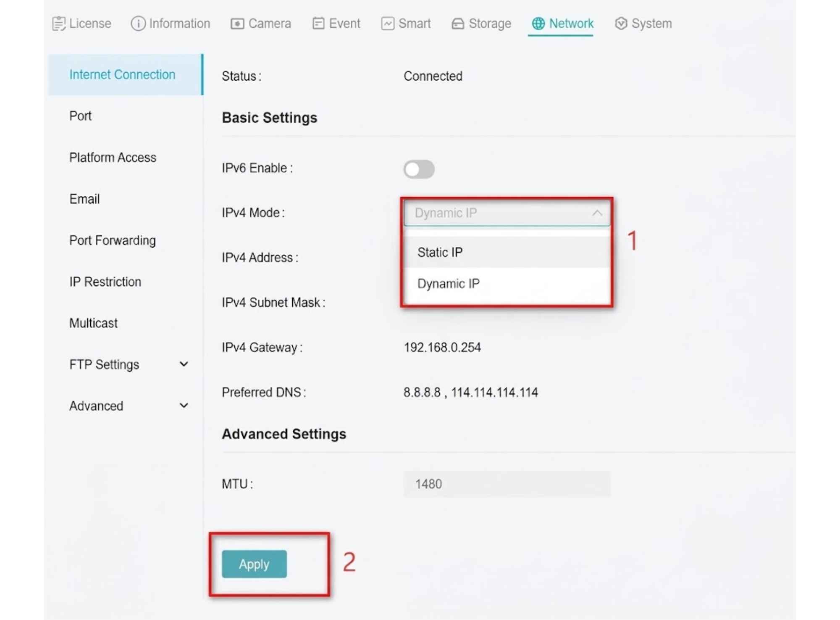Switch to the Camera tab label
The height and width of the screenshot is (620, 840).
pyautogui.click(x=270, y=24)
